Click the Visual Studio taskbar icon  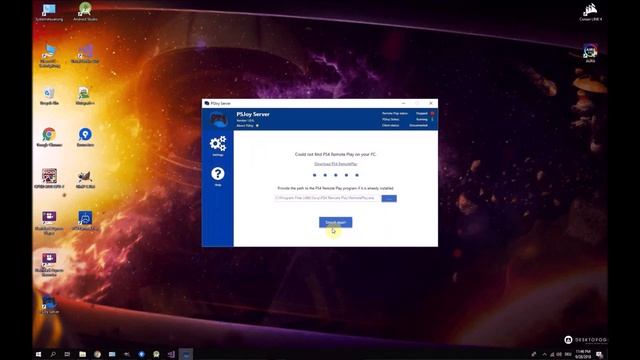click(x=171, y=354)
